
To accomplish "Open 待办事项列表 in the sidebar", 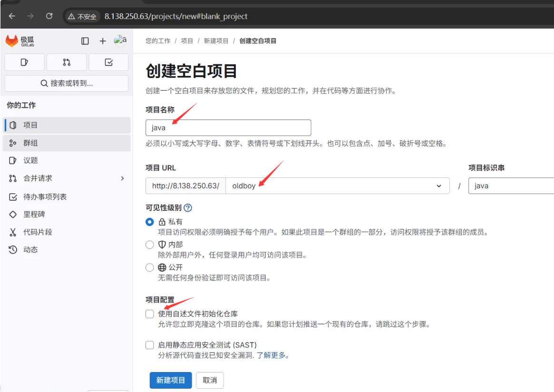I will point(67,197).
